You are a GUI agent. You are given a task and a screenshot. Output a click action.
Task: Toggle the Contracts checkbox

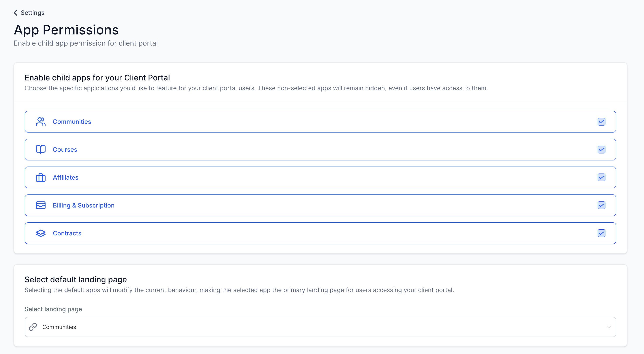pos(601,233)
